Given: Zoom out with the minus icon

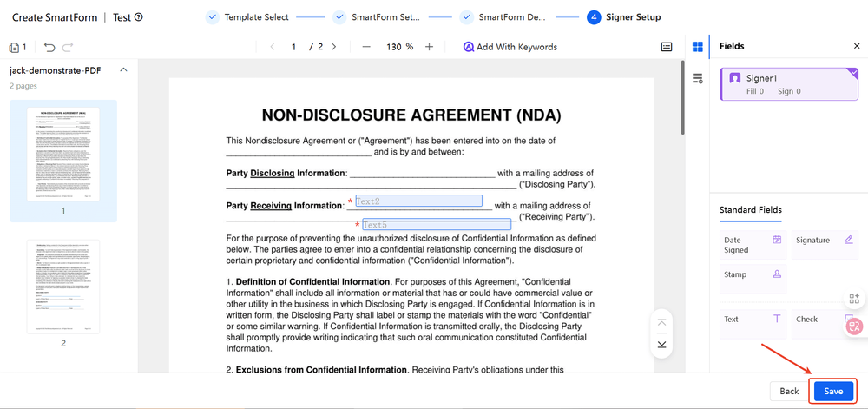Looking at the screenshot, I should (x=366, y=47).
